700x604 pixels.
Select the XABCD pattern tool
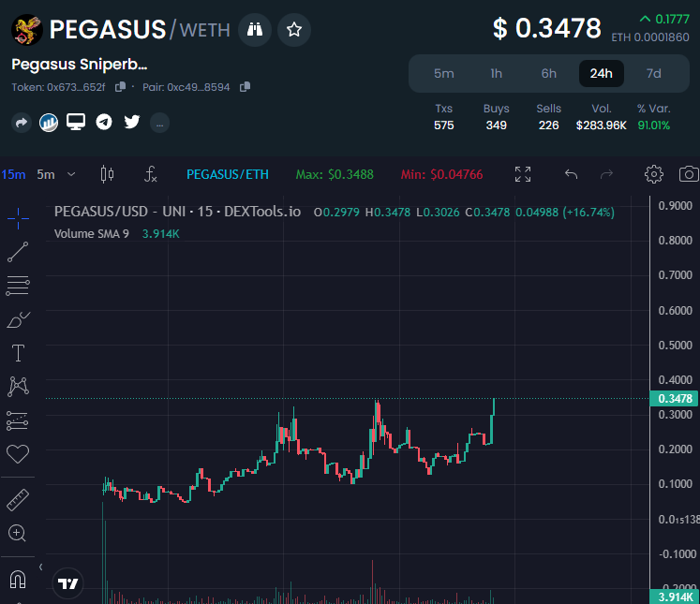click(19, 387)
